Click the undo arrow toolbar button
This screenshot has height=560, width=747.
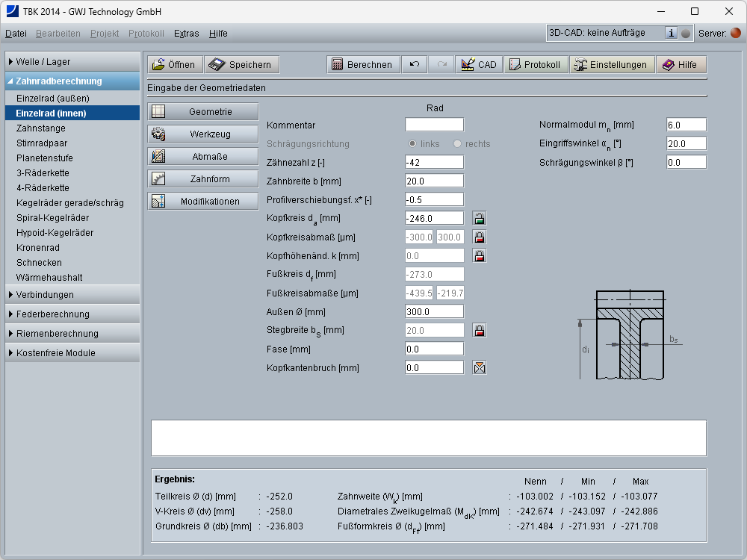pyautogui.click(x=415, y=65)
